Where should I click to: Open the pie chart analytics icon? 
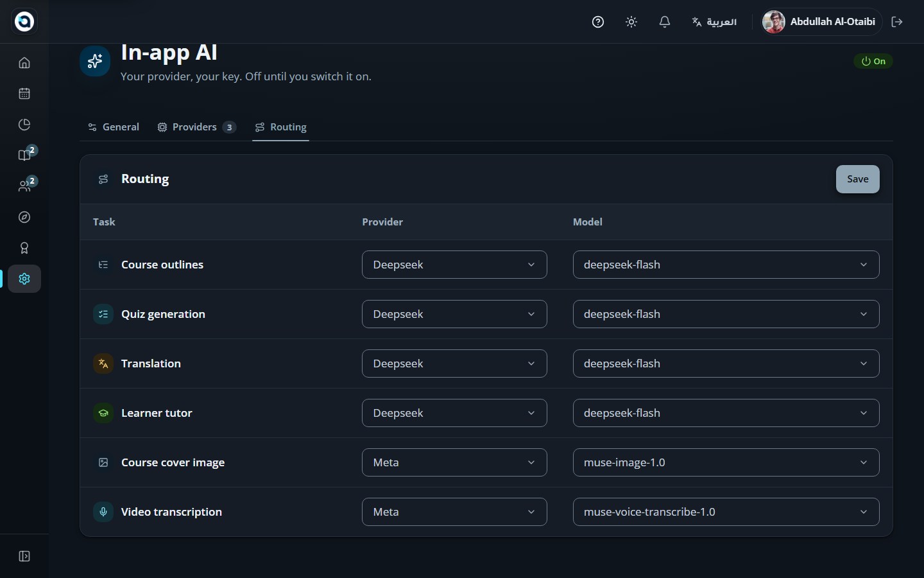[x=24, y=125]
